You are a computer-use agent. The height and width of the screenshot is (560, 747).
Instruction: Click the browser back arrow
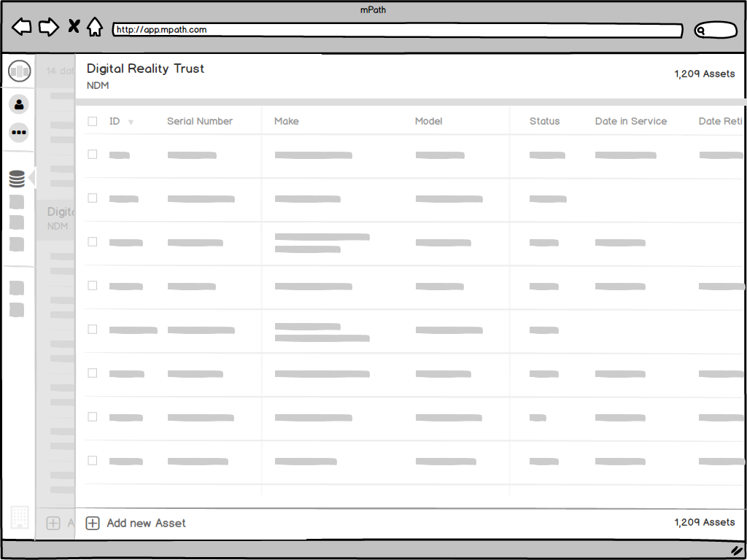pyautogui.click(x=21, y=26)
